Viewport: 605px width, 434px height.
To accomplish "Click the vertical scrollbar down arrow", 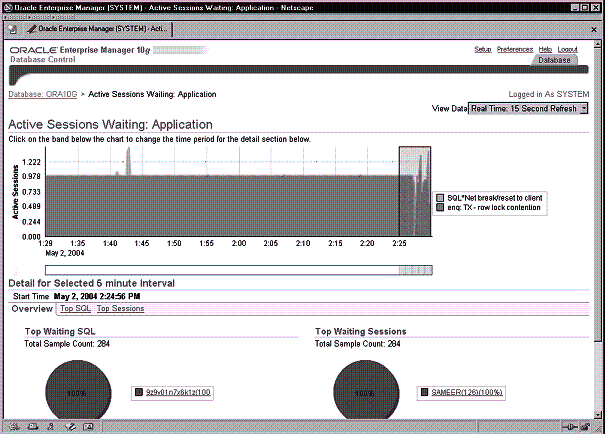I will [x=598, y=415].
